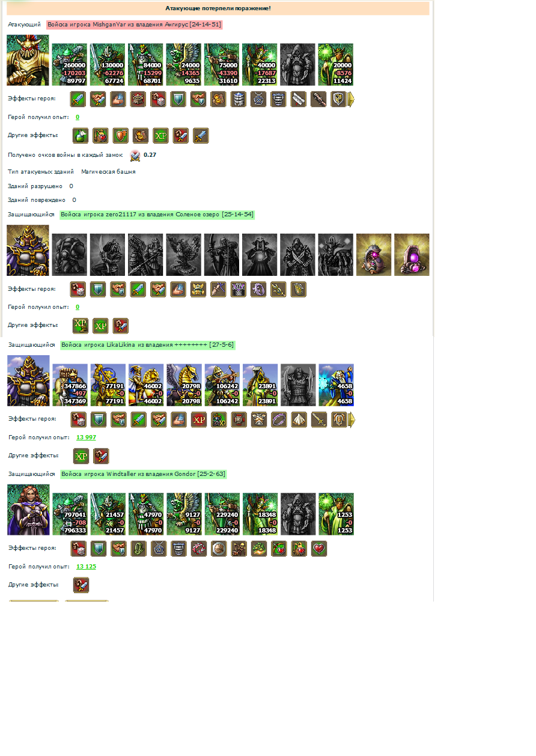Expand more hero effects for LikaLikina's hero
The width and height of the screenshot is (536, 756).
point(352,419)
